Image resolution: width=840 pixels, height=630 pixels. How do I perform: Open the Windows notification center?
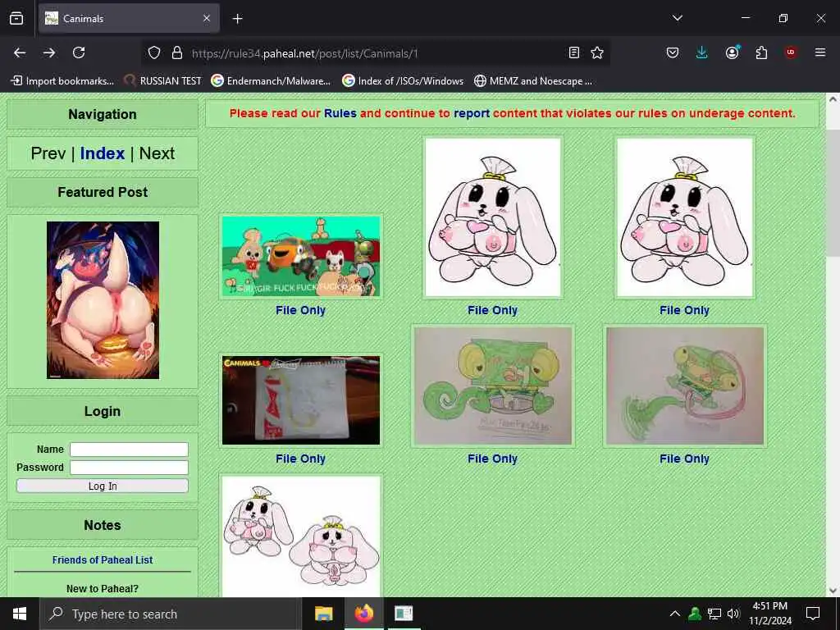point(813,614)
